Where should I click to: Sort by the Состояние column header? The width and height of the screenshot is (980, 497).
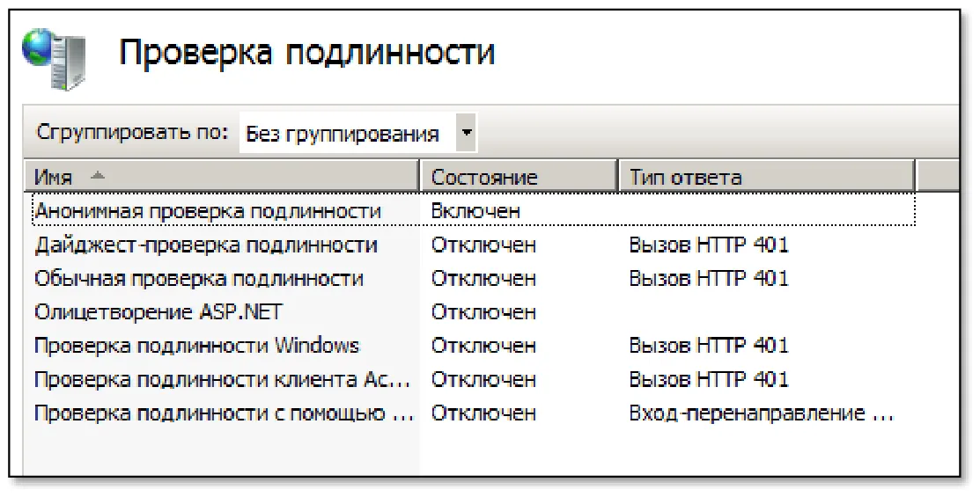519,177
